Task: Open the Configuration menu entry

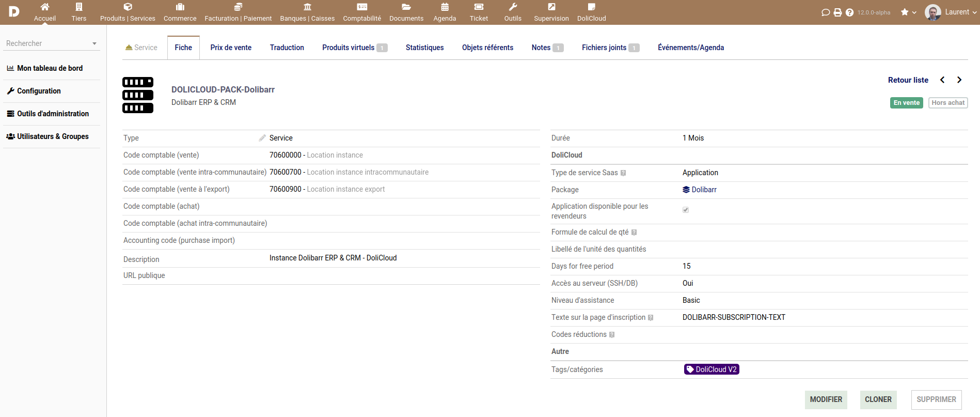Action: [39, 91]
